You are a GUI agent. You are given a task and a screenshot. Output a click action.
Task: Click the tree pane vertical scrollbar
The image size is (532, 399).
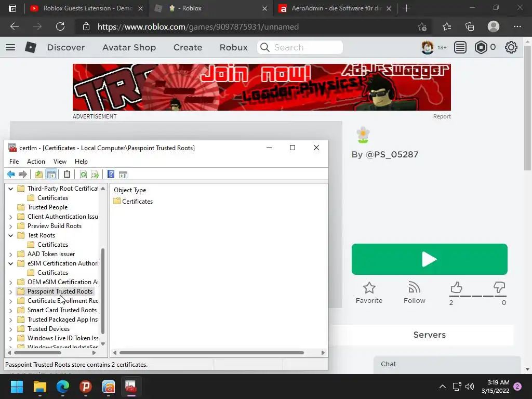click(x=103, y=291)
